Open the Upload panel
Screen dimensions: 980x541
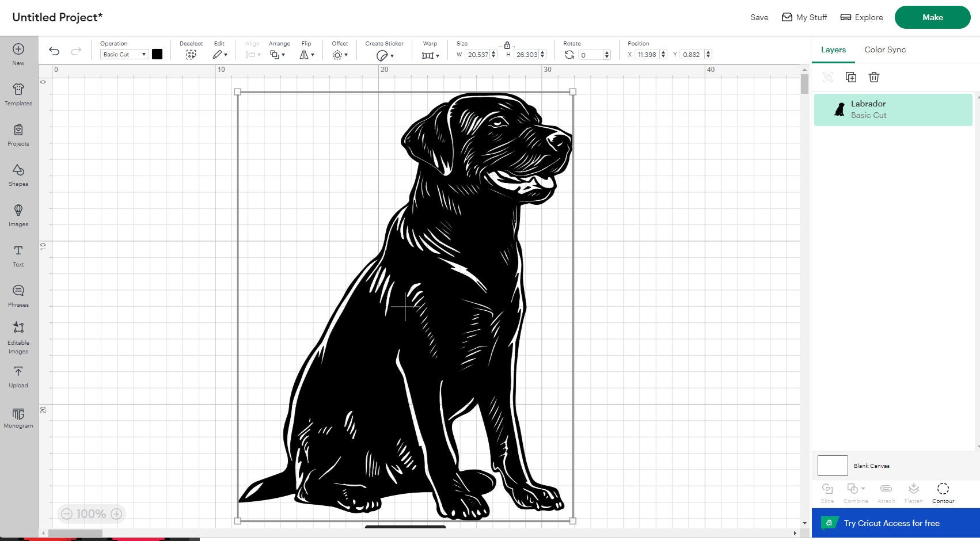coord(18,377)
